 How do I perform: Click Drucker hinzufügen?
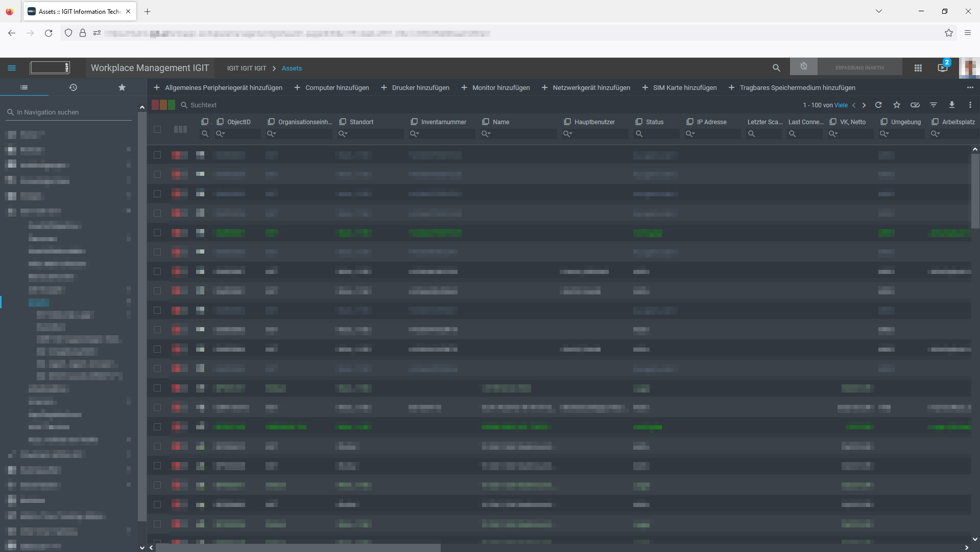point(415,88)
